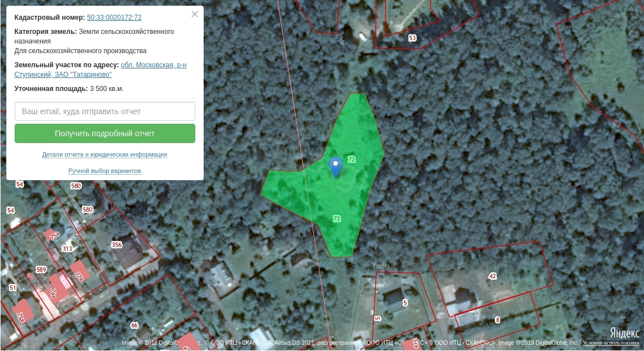The height and width of the screenshot is (351, 644).
Task: Close the cadastral info popup
Action: pos(195,14)
